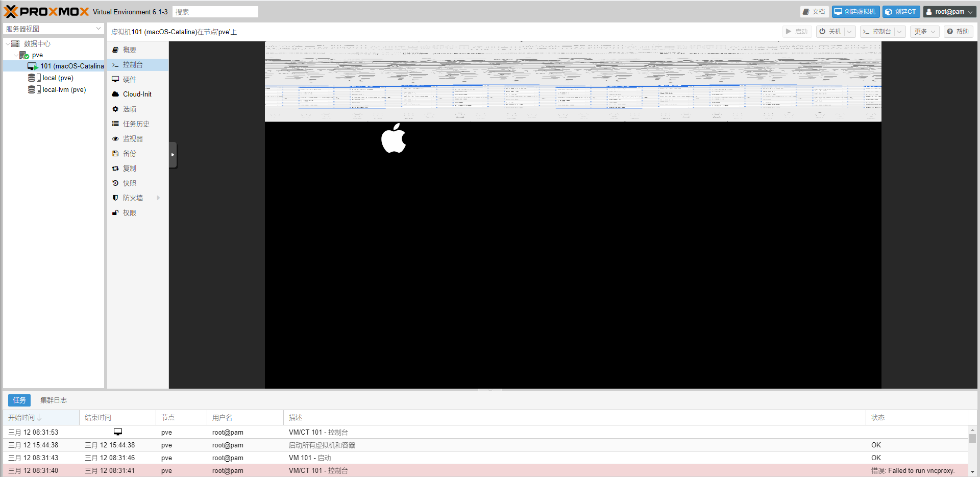Viewport: 980px width, 477px height.
Task: Open the 服务器视图 view dropdown
Action: [x=53, y=29]
